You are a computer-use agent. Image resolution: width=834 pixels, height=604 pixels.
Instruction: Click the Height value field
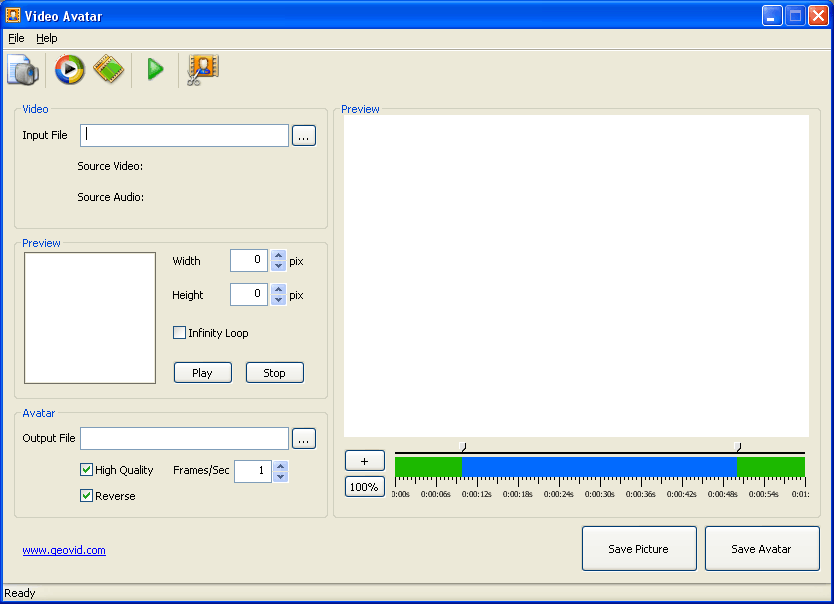[248, 295]
